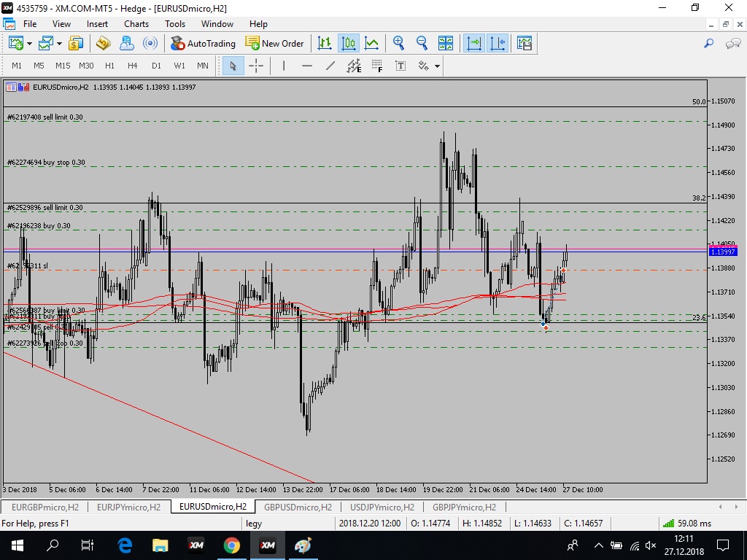Image resolution: width=747 pixels, height=560 pixels.
Task: Select the crosshair cursor mode
Action: coord(256,66)
